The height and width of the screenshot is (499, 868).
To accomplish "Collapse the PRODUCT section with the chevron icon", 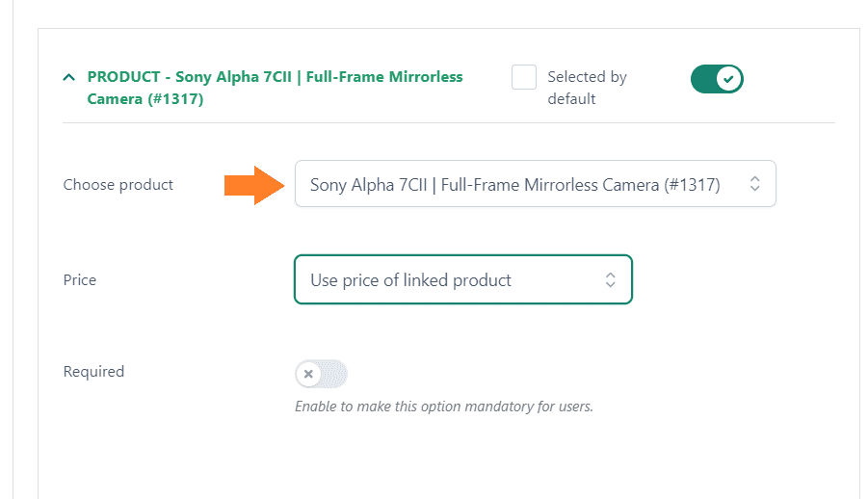I will coord(68,77).
